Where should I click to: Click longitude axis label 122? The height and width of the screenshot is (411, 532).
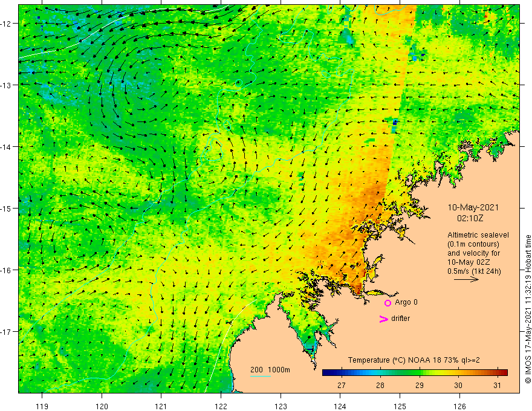221,406
